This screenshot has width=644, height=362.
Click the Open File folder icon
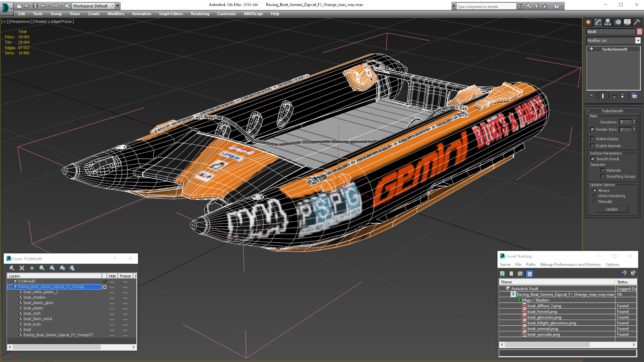point(27,6)
